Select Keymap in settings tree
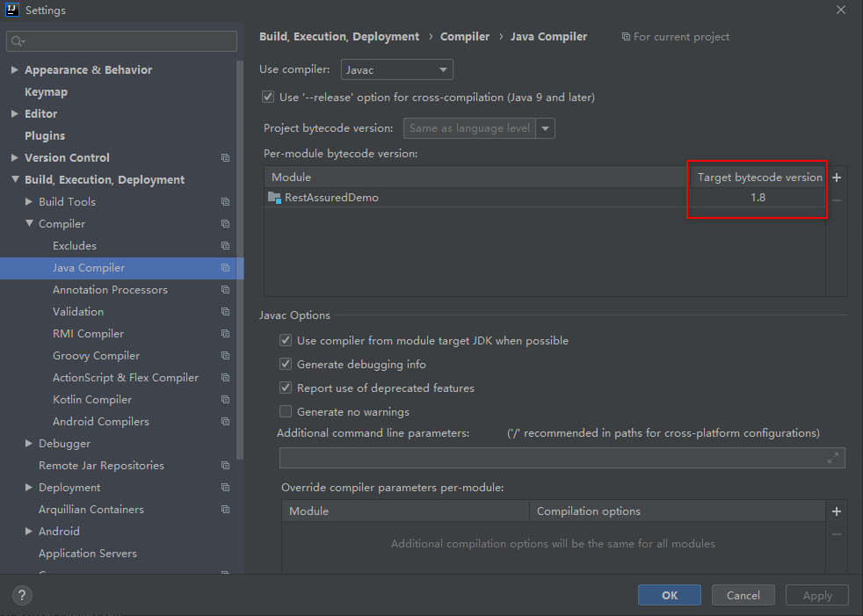 click(47, 92)
